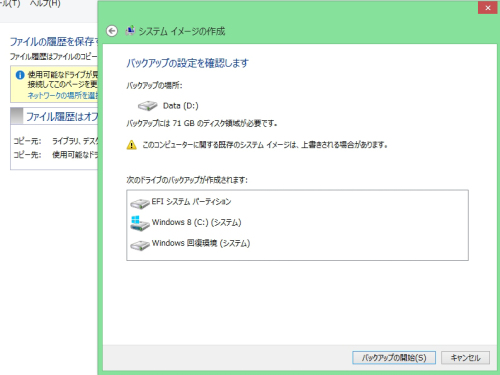Click the Data (D:) backup location text
This screenshot has width=500, height=375.
click(180, 106)
